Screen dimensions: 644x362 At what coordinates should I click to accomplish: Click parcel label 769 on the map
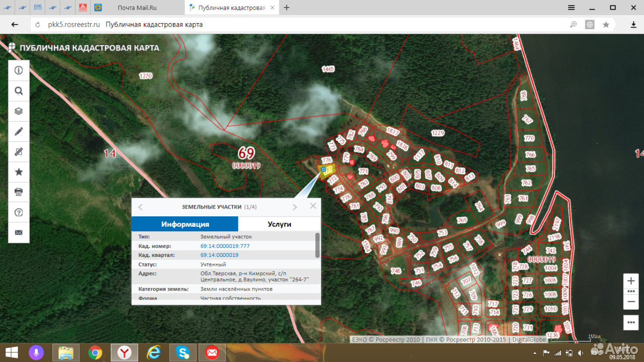pos(462,220)
